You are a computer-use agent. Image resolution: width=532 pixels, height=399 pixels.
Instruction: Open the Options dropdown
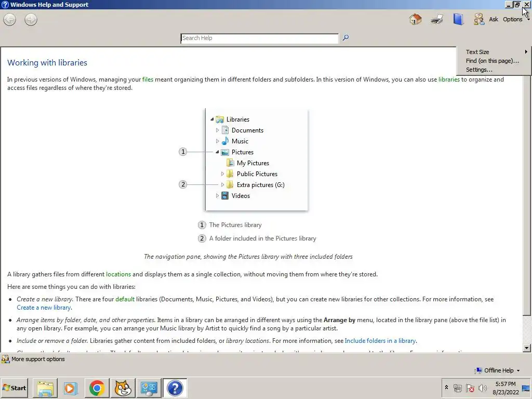[516, 19]
